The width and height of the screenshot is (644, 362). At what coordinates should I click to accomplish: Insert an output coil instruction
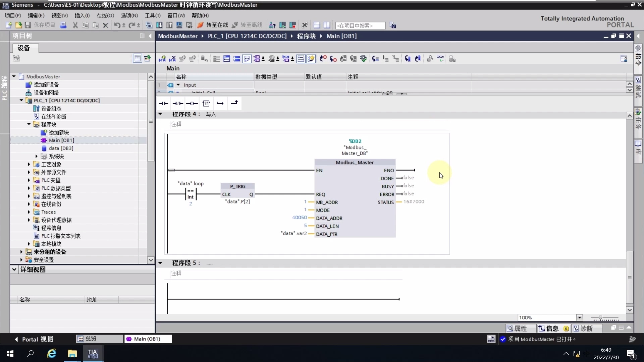tap(192, 103)
